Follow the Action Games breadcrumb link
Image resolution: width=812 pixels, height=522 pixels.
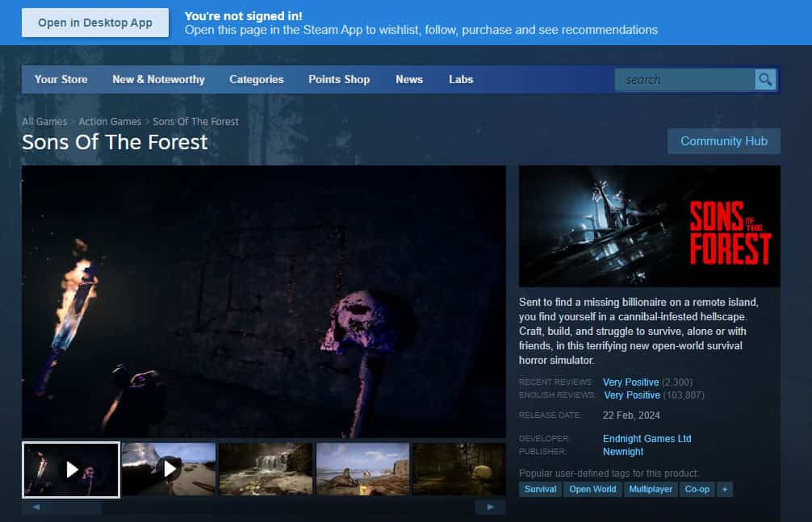tap(110, 122)
